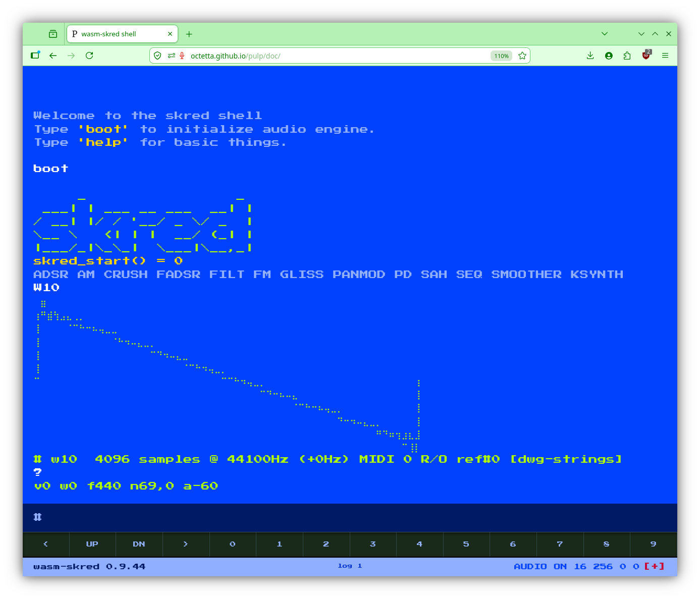This screenshot has height=599, width=700.
Task: Go back to previous page
Action: point(53,56)
